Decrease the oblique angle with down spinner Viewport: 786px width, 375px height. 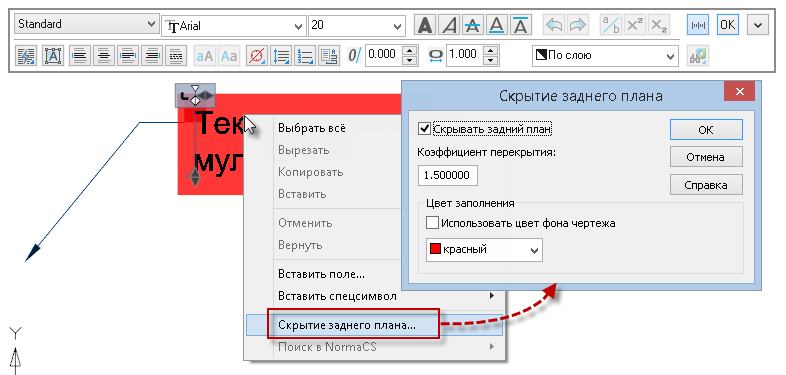click(411, 61)
